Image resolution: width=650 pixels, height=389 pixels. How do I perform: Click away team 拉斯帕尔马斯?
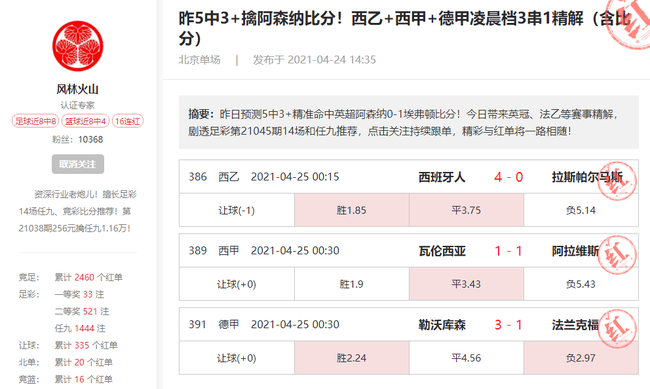pos(587,177)
